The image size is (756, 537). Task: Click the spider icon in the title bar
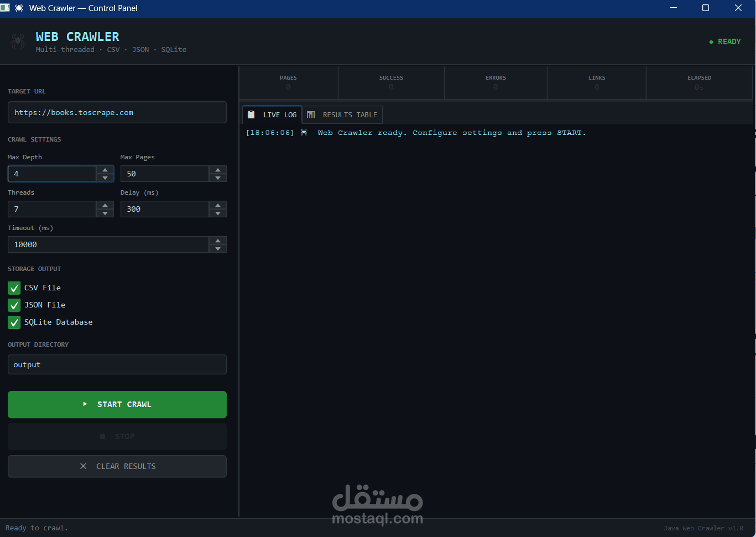[x=19, y=8]
